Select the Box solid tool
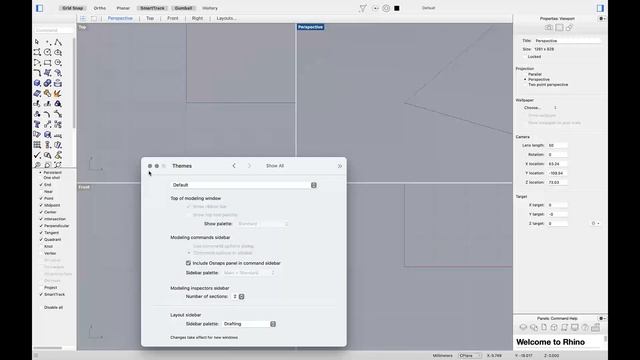Screen dimensions: 640x360 [37, 83]
